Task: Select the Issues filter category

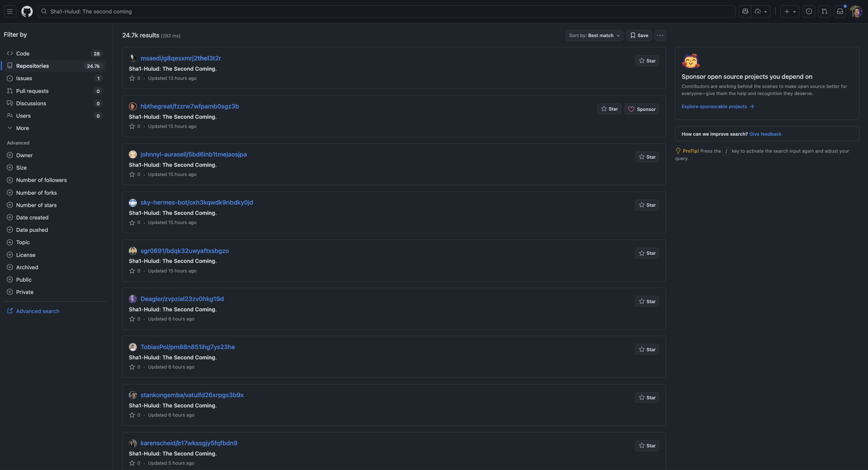Action: click(x=24, y=78)
